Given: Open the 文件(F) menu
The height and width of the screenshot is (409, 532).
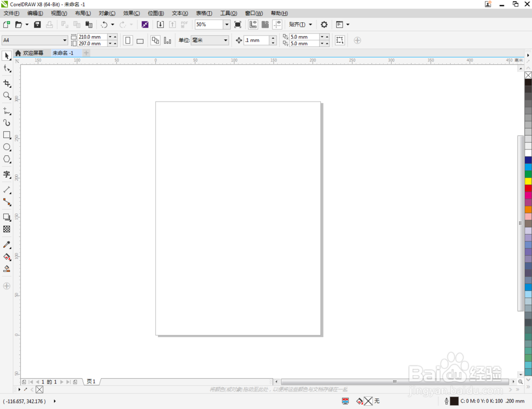Looking at the screenshot, I should click(11, 13).
